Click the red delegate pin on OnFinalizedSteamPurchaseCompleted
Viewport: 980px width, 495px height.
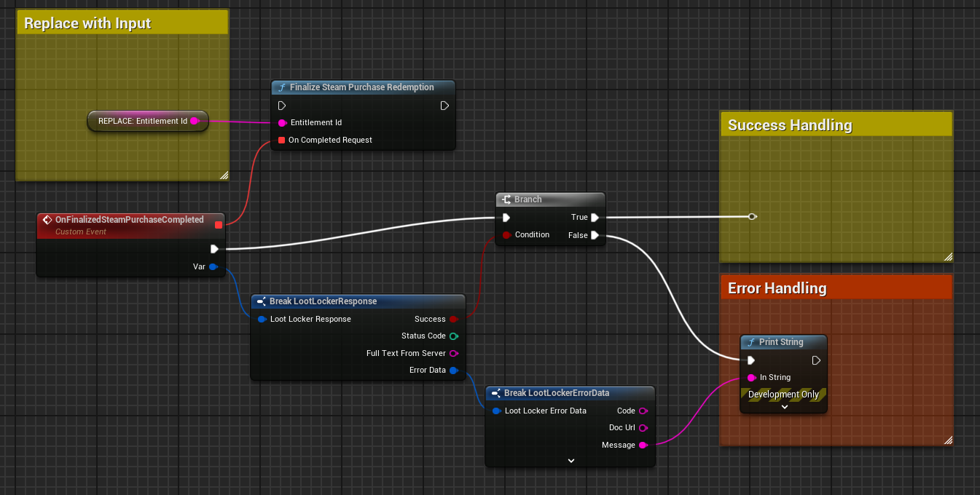218,224
